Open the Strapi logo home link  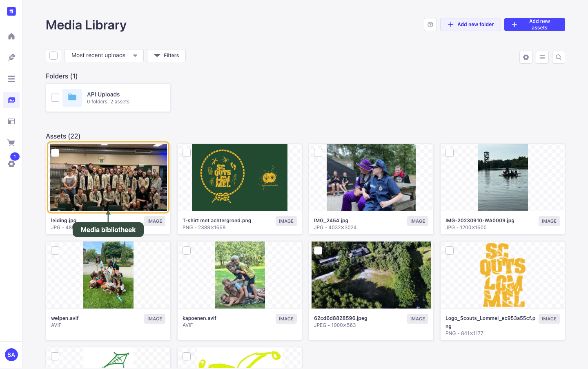11,11
